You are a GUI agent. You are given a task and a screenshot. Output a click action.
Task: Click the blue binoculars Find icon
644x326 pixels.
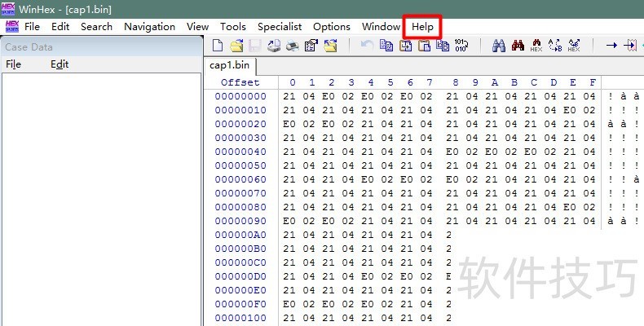point(499,46)
